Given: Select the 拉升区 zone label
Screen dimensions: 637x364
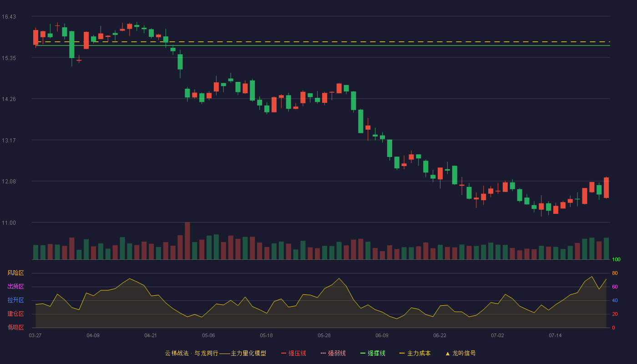Looking at the screenshot, I should [x=15, y=300].
